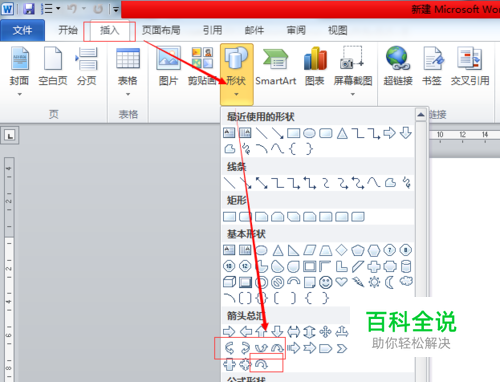The height and width of the screenshot is (382, 500).
Task: Choose the right arrow in recently used shapes
Action: coord(389,133)
